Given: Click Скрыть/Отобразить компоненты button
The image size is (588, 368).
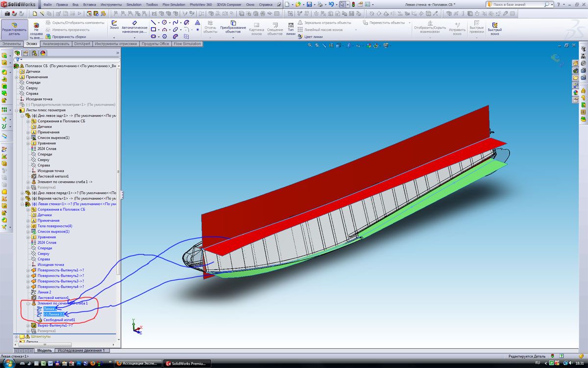Looking at the screenshot, I should point(75,23).
